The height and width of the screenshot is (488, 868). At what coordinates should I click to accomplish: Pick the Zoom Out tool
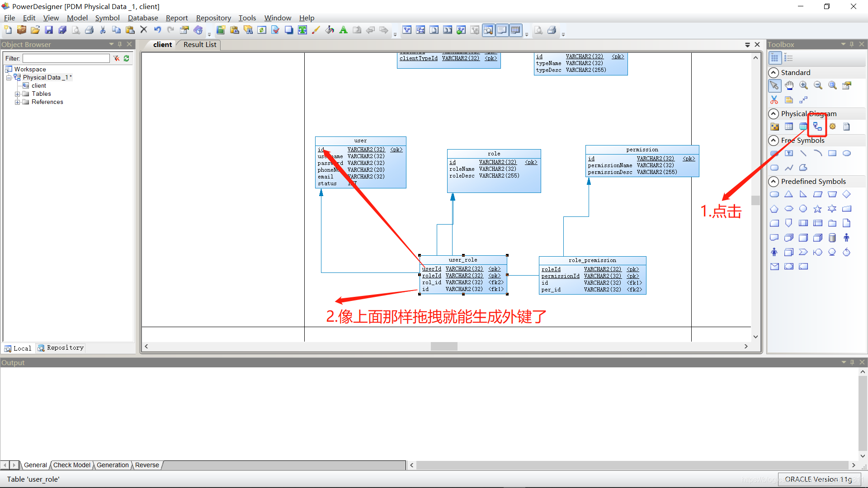click(x=818, y=85)
